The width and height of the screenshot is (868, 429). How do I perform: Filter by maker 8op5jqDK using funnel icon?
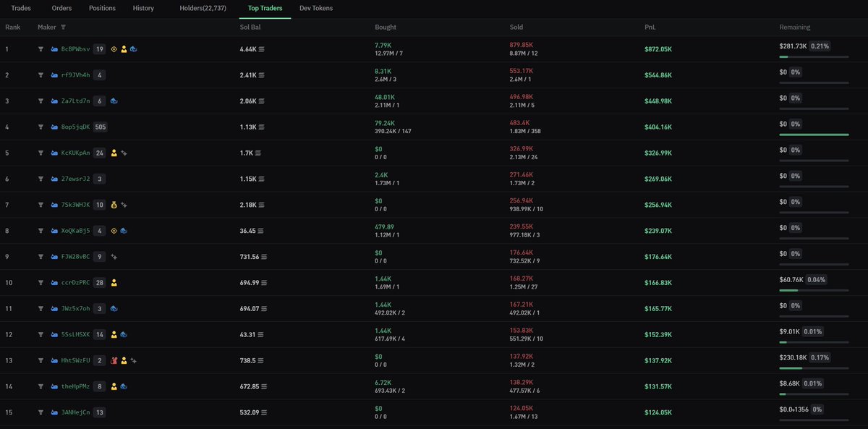coord(41,127)
